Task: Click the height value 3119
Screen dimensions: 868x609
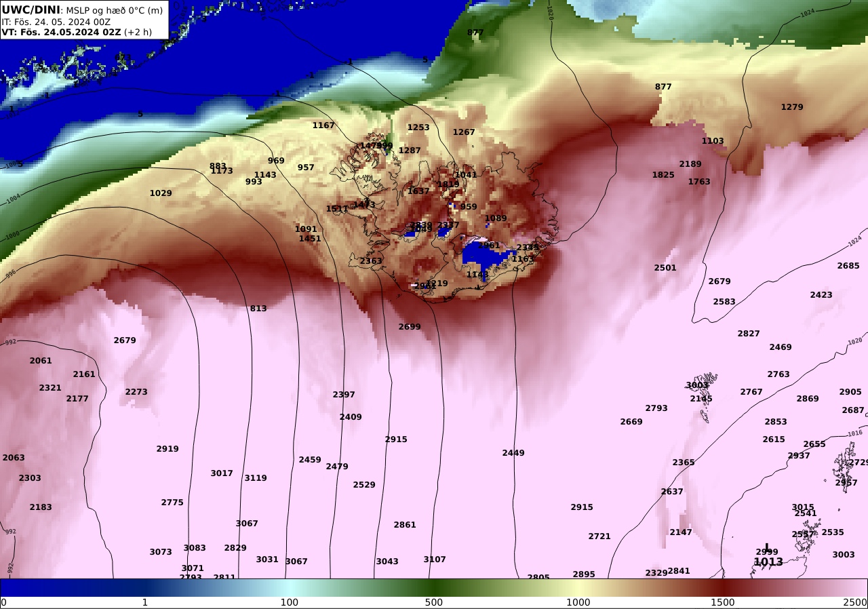Action: (256, 478)
